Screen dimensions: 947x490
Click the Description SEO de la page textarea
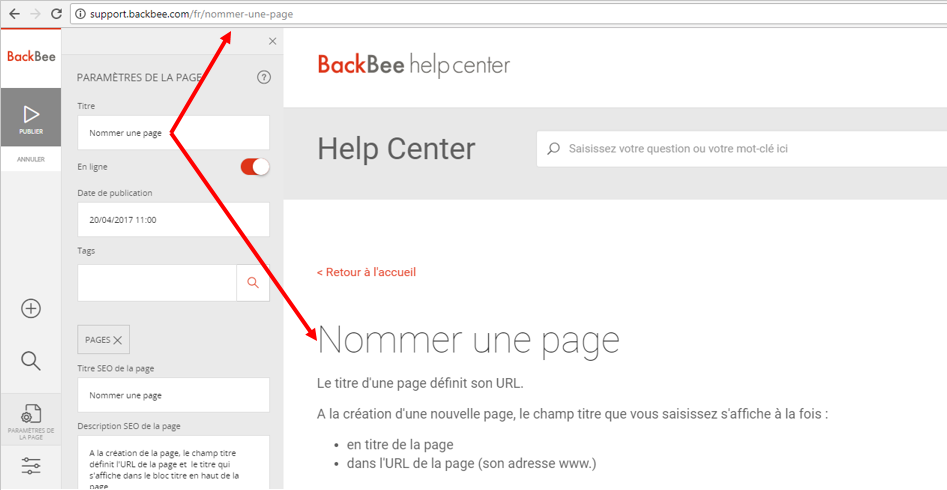point(173,462)
